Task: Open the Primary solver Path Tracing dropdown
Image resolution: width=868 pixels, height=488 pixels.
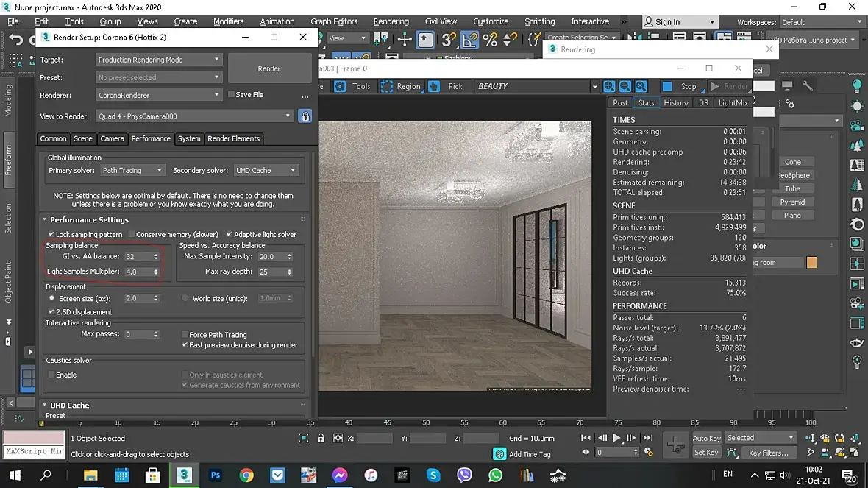Action: tap(132, 170)
